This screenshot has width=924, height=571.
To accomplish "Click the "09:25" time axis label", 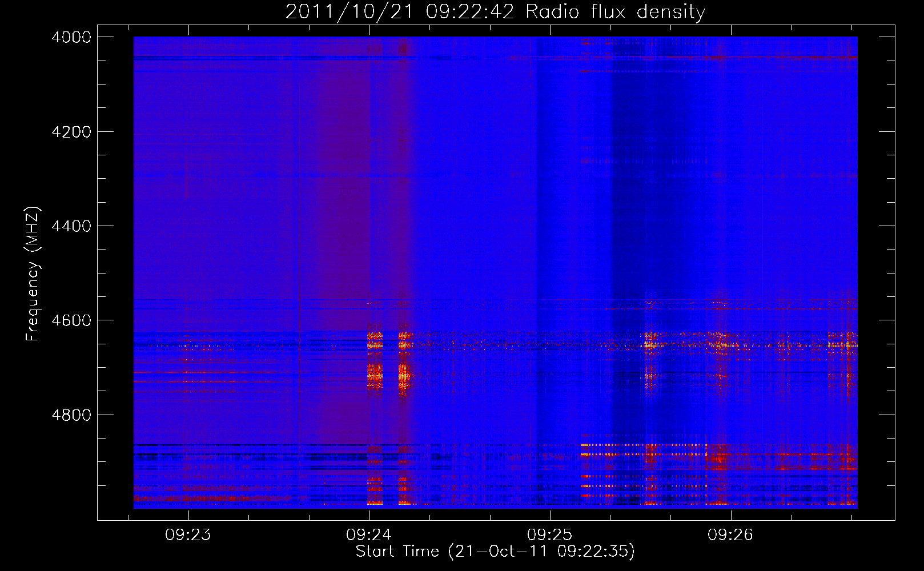I will pos(550,535).
